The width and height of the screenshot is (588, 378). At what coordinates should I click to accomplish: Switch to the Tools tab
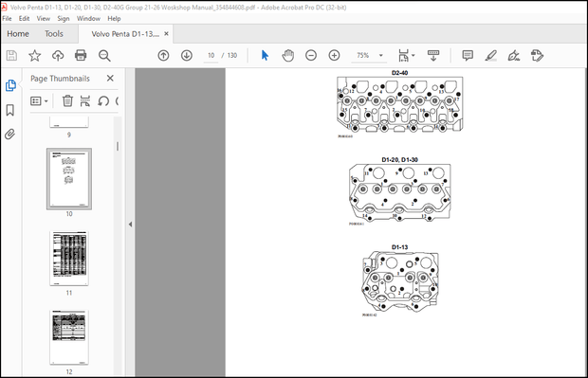(54, 34)
